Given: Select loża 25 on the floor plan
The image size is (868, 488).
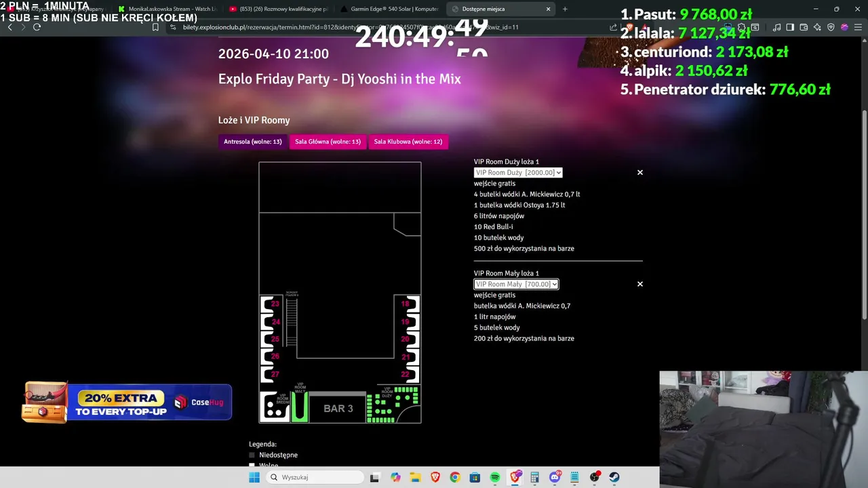Looking at the screenshot, I should click(x=271, y=340).
